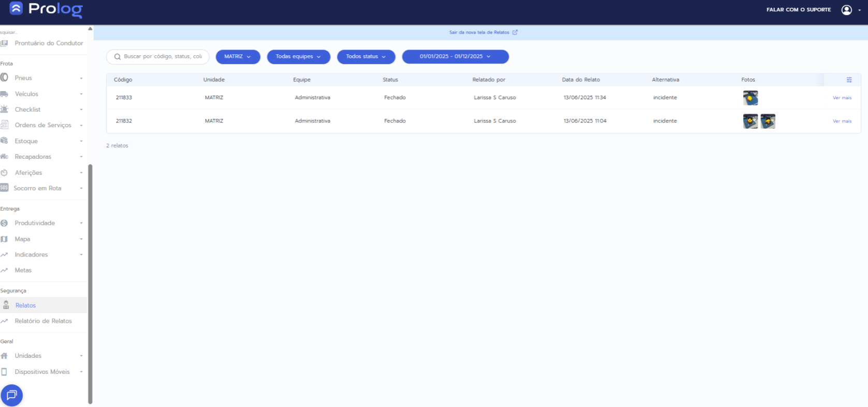This screenshot has width=868, height=407.
Task: Click the Veículos truck icon
Action: tap(5, 94)
